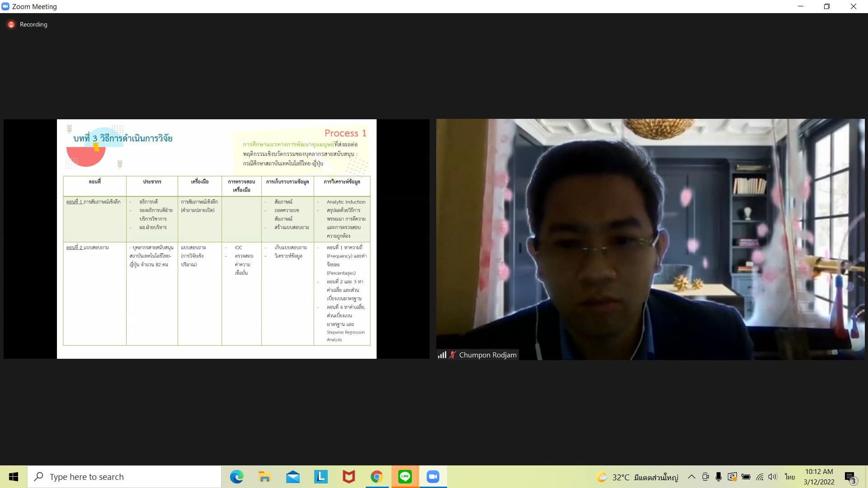
Task: Open File Explorer from the taskbar
Action: coord(264,477)
